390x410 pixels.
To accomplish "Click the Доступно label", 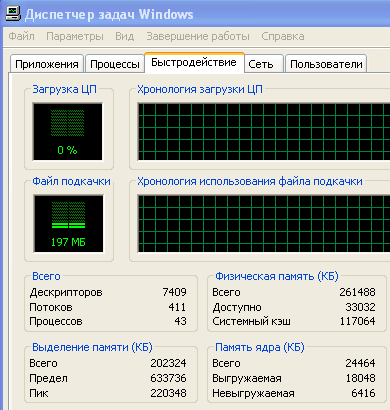I will click(237, 307).
